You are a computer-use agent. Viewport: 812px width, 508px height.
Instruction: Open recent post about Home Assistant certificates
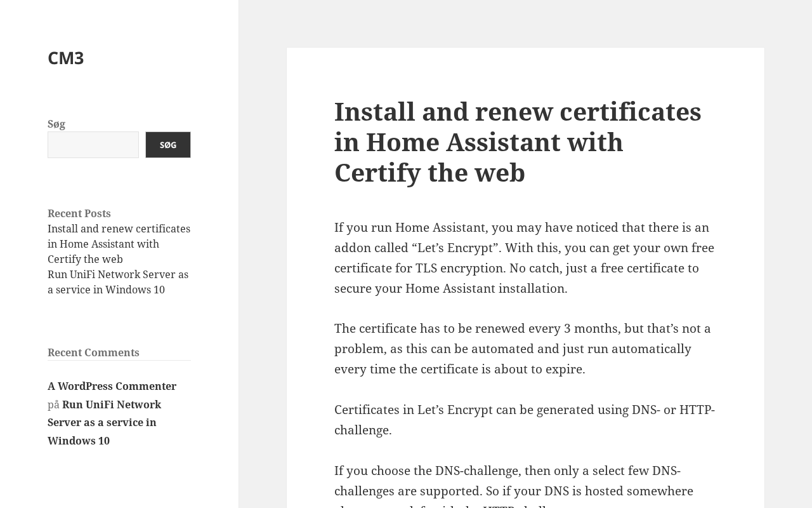pos(119,244)
